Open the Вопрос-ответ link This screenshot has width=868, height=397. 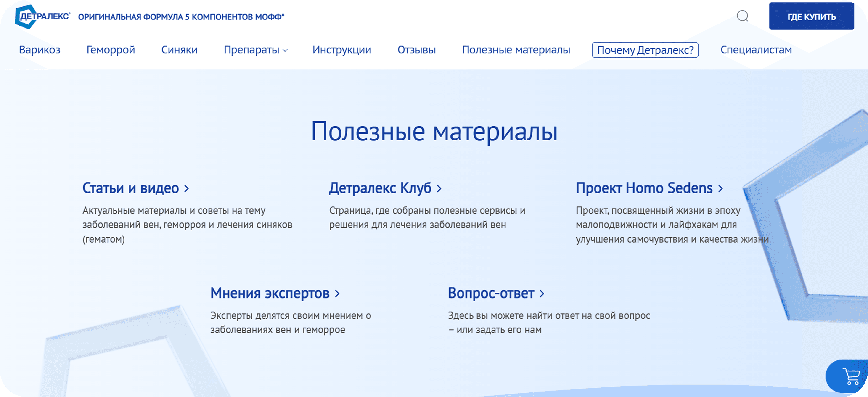coord(491,293)
